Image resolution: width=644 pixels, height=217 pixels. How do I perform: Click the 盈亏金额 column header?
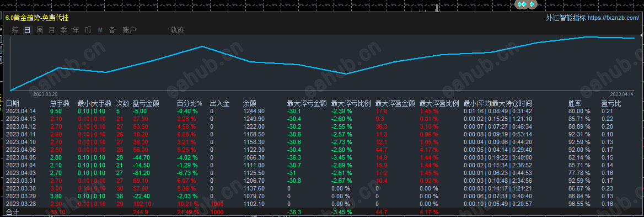(x=146, y=104)
